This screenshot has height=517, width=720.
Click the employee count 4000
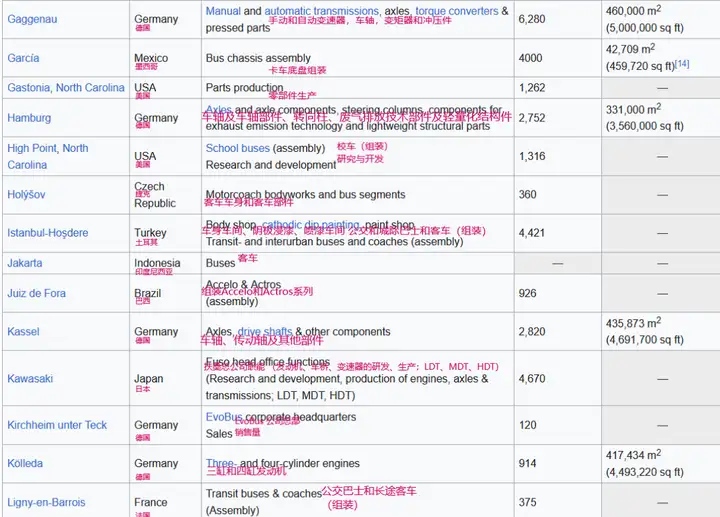click(x=530, y=58)
